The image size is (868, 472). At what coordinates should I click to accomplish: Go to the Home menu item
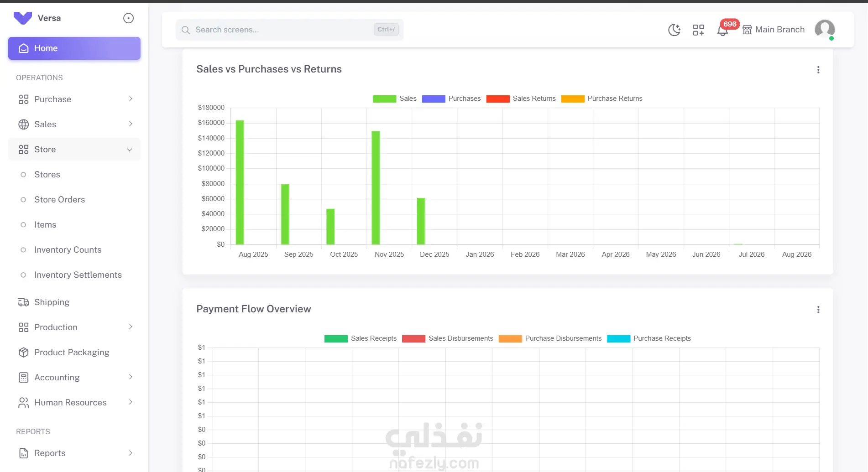(74, 48)
